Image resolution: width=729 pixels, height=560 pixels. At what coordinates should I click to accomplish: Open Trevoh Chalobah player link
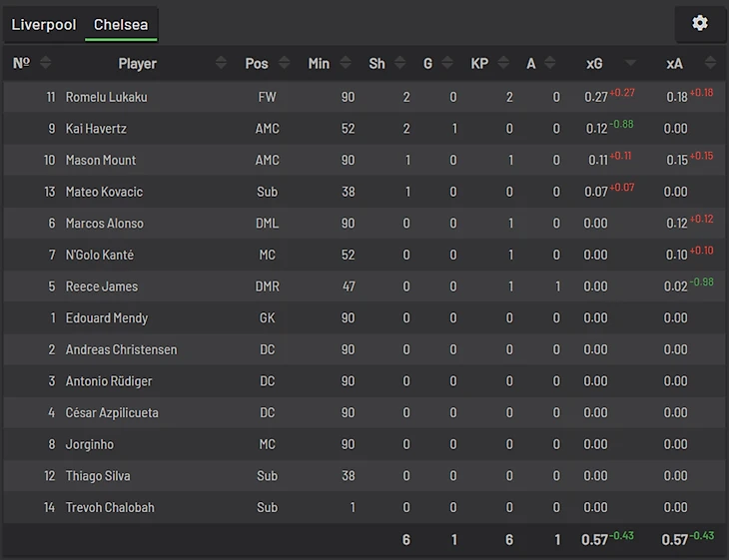coord(110,507)
